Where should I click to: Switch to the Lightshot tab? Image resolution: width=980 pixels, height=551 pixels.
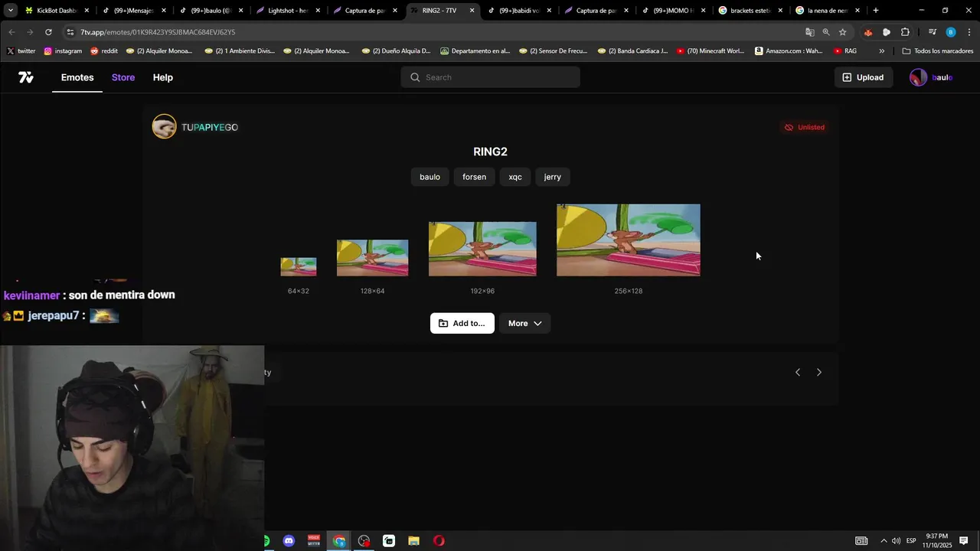tap(287, 11)
